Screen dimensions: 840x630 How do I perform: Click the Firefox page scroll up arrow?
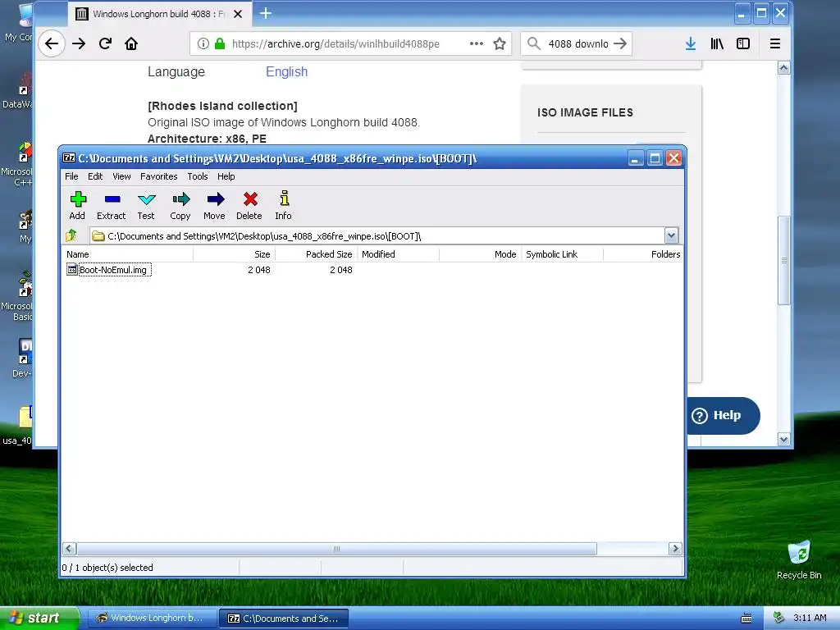click(x=783, y=68)
